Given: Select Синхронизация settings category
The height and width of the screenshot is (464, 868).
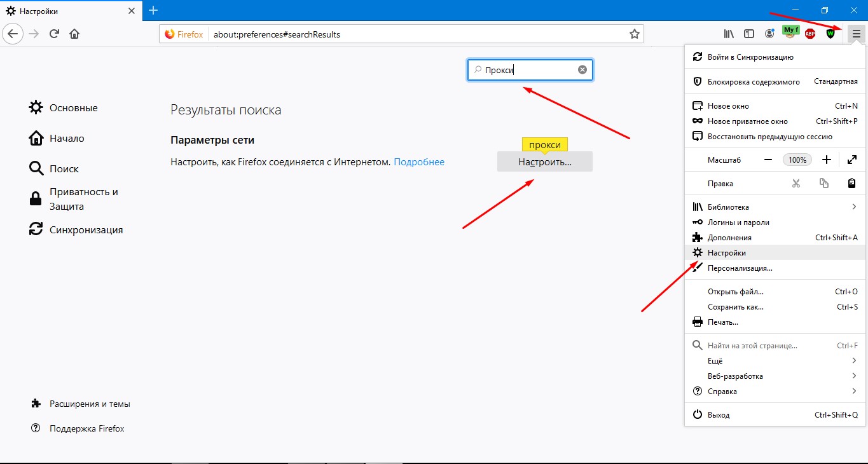Looking at the screenshot, I should (76, 230).
